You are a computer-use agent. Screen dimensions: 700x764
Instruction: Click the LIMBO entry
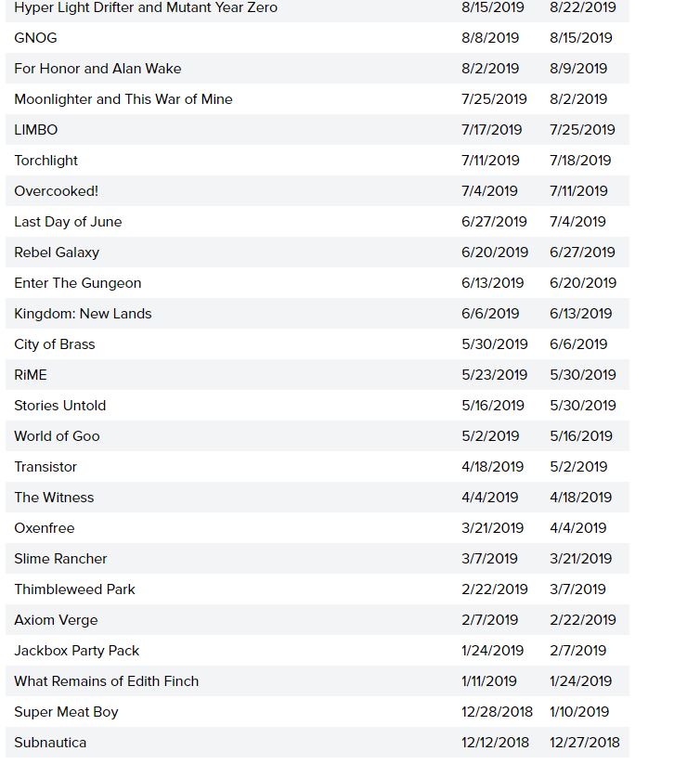tap(35, 130)
